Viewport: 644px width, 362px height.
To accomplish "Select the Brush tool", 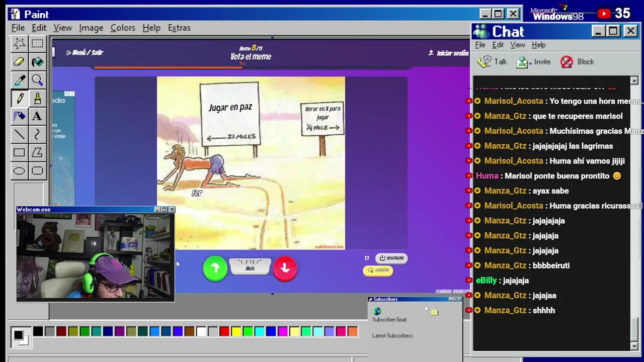I will 37,98.
